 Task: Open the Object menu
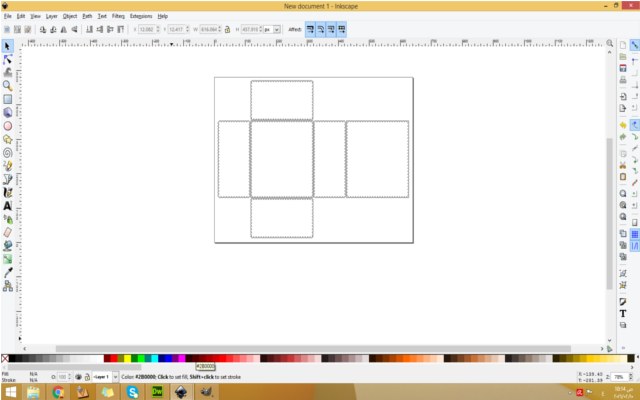coord(70,16)
